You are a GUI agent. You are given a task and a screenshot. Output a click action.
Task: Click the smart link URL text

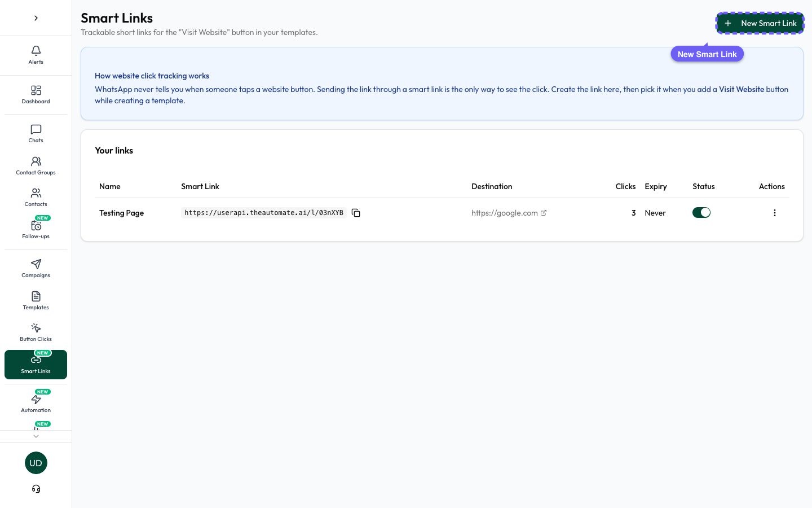[264, 213]
